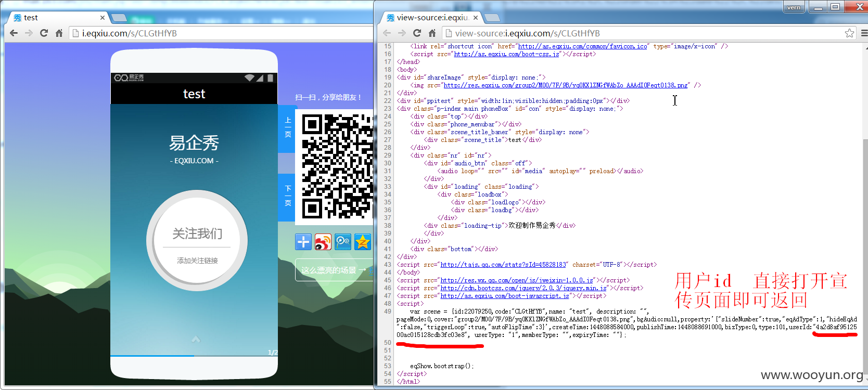Open the boot-javascript.js link
The image size is (868, 390).
505,296
